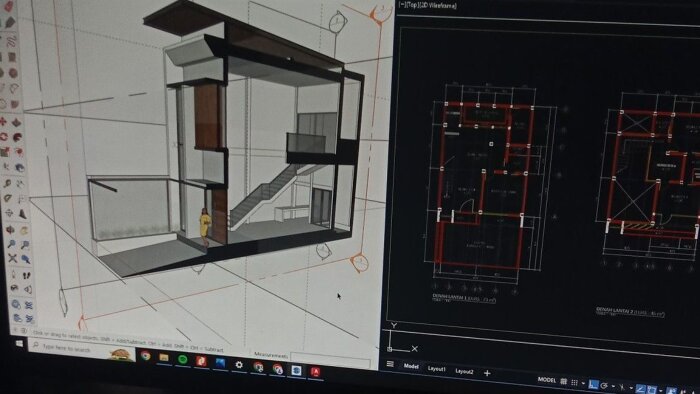Screen dimensions: 700x394
Task: Select the Polygon tool
Action: (13, 73)
